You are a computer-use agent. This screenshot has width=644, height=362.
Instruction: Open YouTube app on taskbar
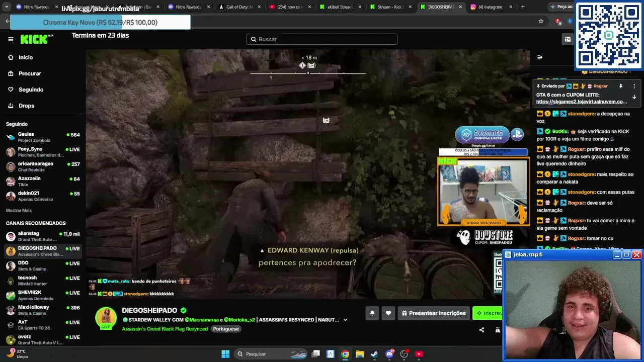tap(419, 354)
